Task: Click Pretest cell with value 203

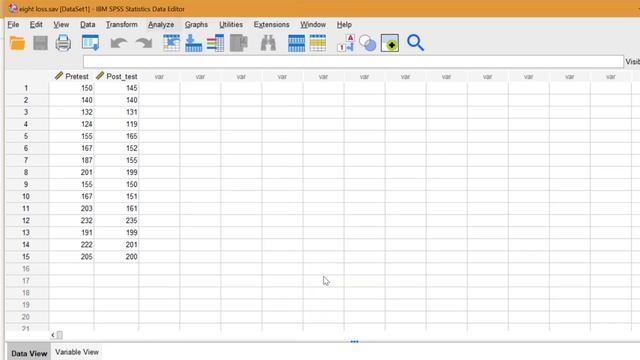Action: tap(71, 209)
